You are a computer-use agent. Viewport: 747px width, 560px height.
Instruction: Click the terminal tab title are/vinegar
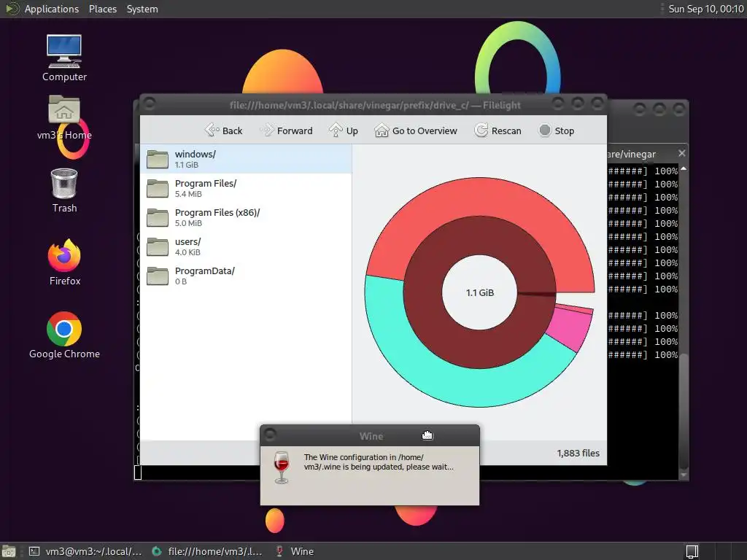pyautogui.click(x=632, y=154)
